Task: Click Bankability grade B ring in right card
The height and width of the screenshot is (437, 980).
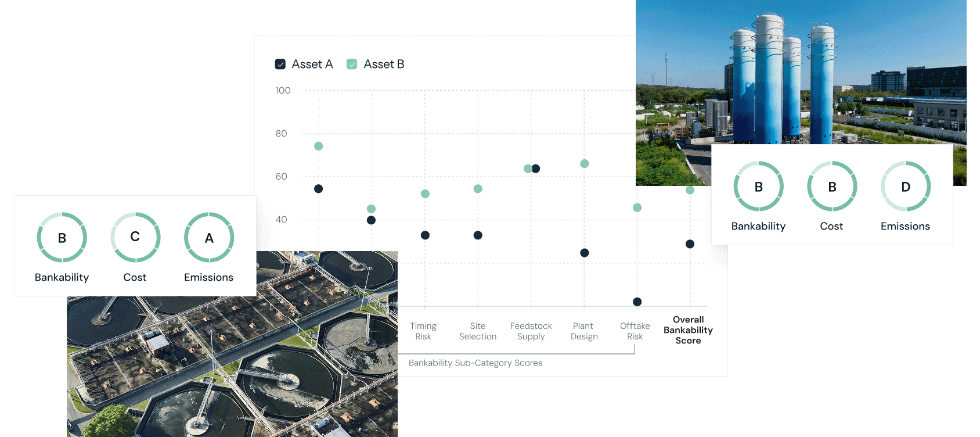Action: point(758,187)
